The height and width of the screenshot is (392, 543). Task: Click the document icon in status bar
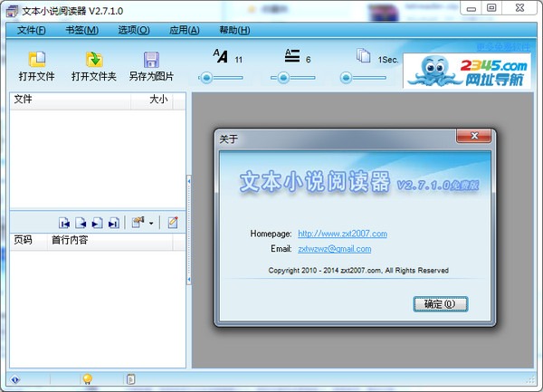coord(131,379)
